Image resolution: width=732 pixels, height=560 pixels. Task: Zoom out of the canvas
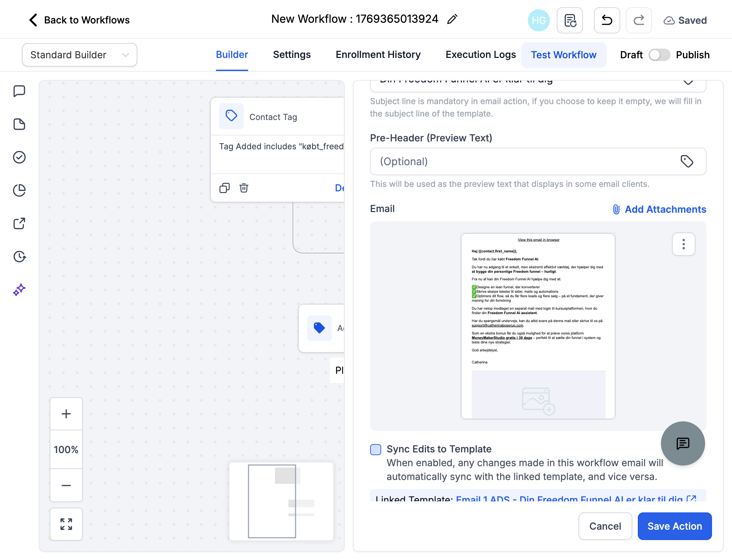point(66,485)
